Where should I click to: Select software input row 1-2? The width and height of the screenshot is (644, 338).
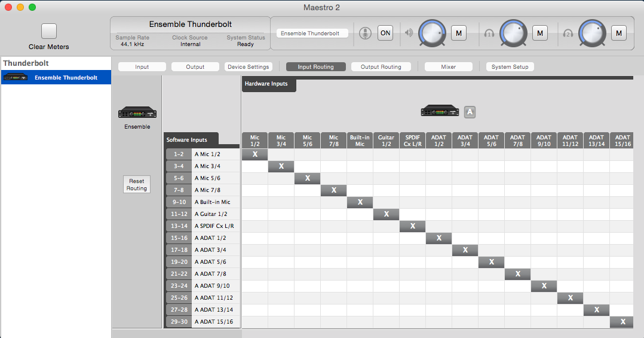(x=179, y=154)
